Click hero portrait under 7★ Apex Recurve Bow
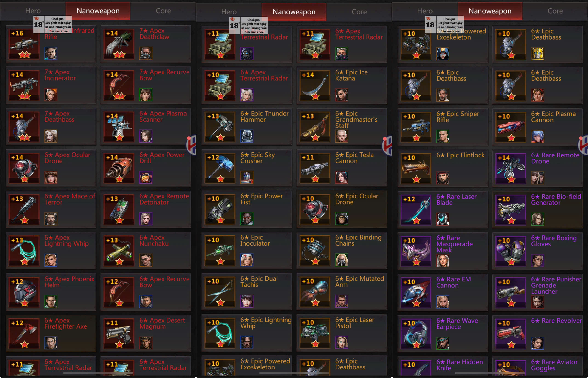The image size is (588, 378). 146,94
